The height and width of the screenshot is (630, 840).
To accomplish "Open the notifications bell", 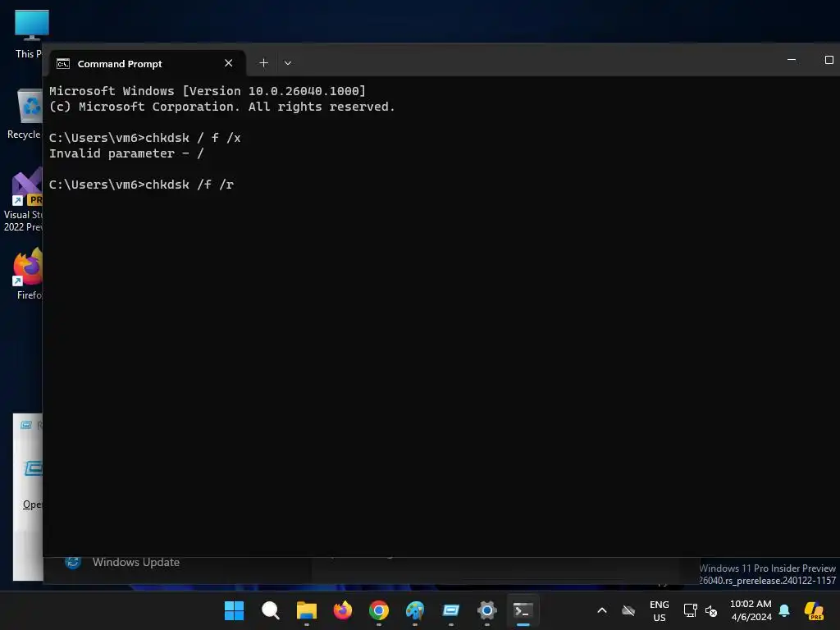I will click(784, 610).
